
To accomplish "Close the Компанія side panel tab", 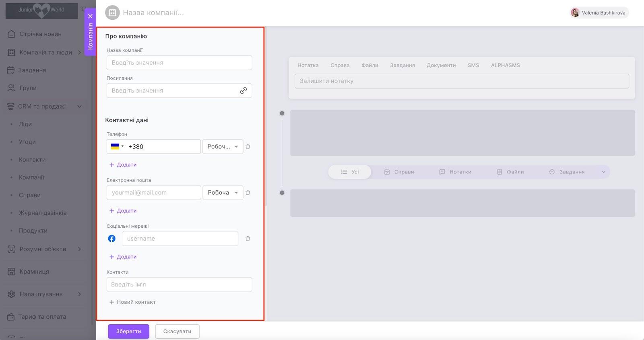I will 90,16.
